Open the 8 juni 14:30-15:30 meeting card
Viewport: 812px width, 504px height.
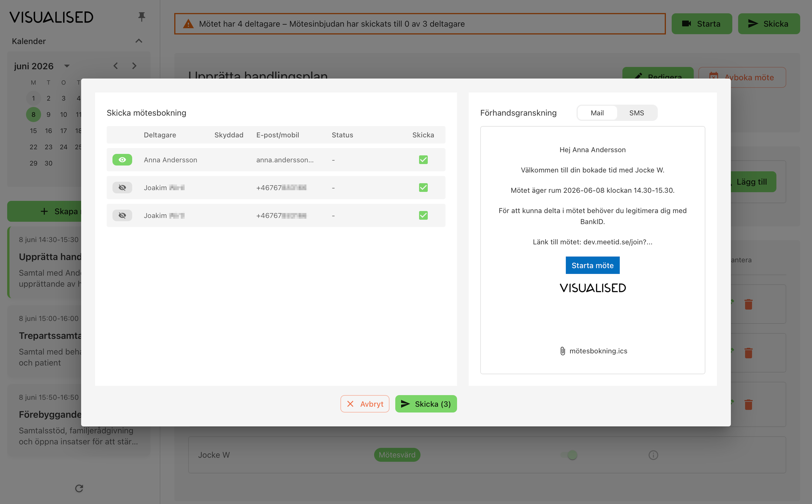pyautogui.click(x=44, y=262)
